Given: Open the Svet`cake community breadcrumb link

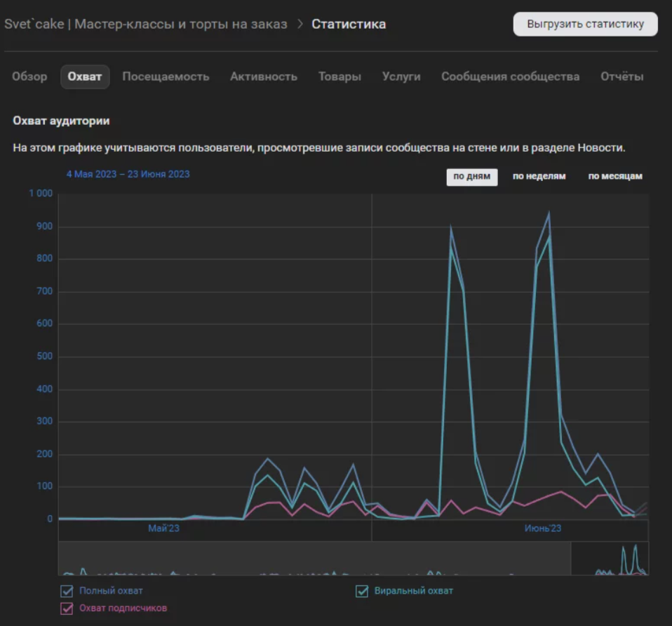Looking at the screenshot, I should click(146, 25).
